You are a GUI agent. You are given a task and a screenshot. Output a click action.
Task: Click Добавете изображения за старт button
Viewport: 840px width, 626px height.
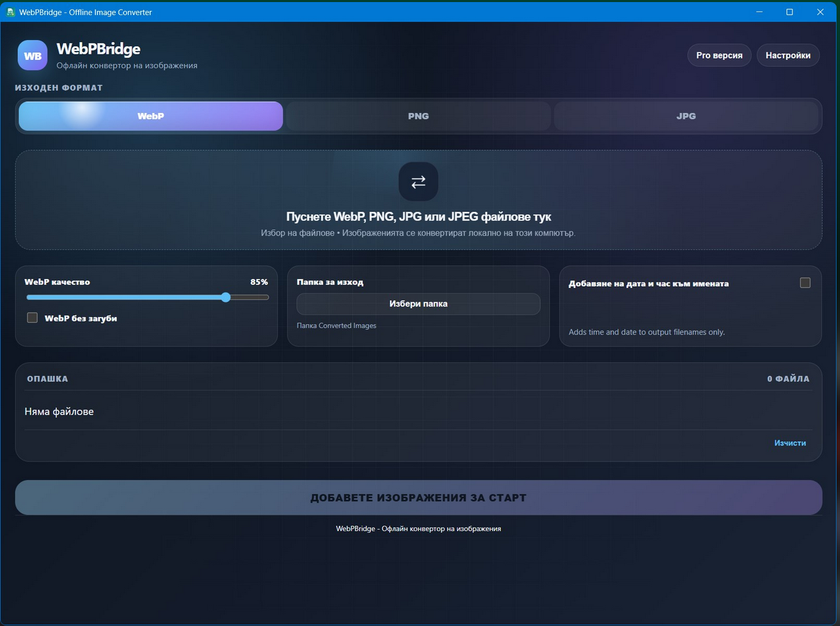point(418,497)
